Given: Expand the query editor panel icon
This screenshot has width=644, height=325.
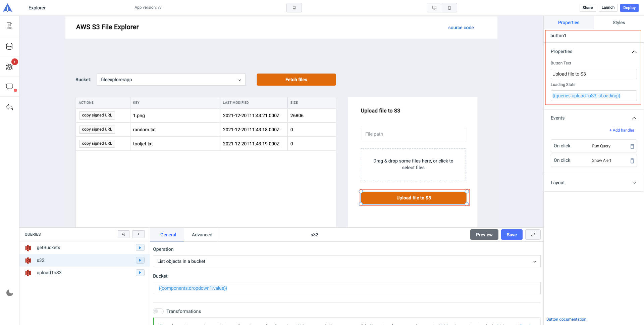Looking at the screenshot, I should pos(533,235).
